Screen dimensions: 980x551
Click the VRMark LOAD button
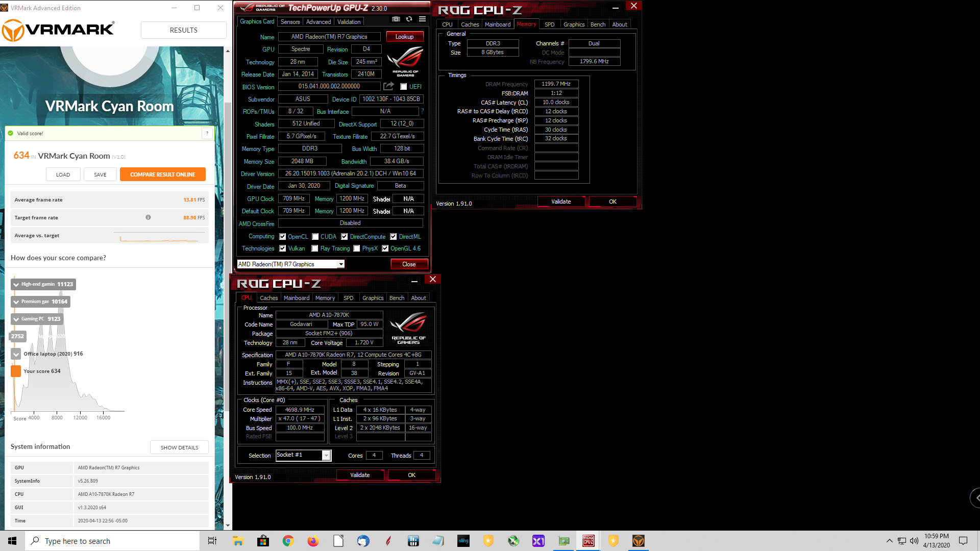pos(63,174)
